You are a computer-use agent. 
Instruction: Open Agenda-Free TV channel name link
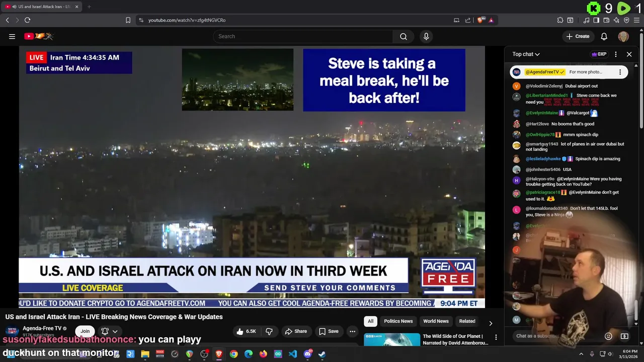42,328
